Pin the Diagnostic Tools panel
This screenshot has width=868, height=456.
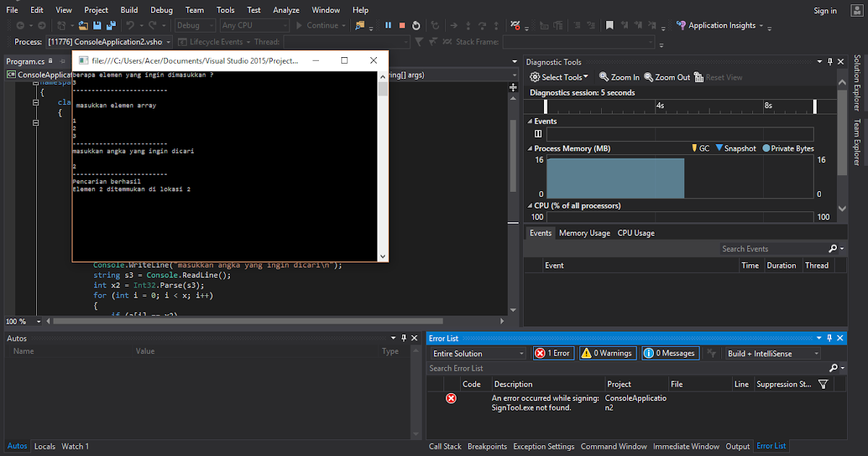[x=830, y=62]
